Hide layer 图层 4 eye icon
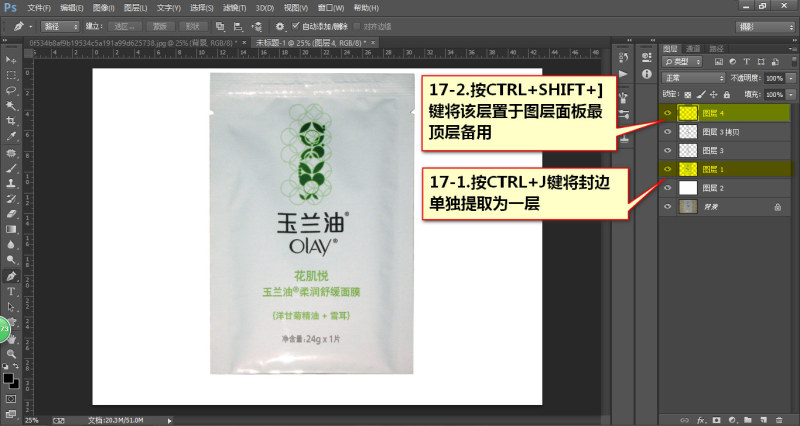Image resolution: width=800 pixels, height=426 pixels. tap(667, 113)
